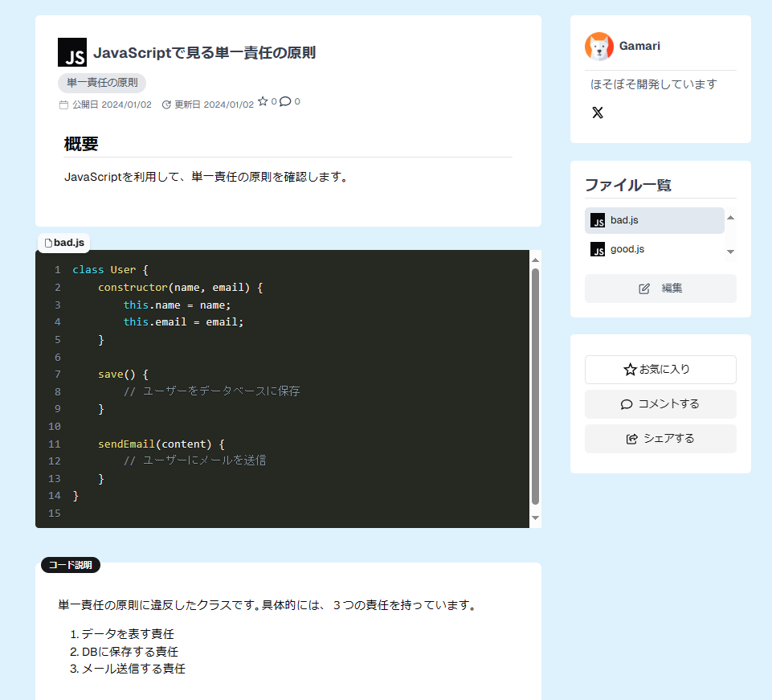Click the file list scroll up arrow
The height and width of the screenshot is (700, 772).
[731, 218]
